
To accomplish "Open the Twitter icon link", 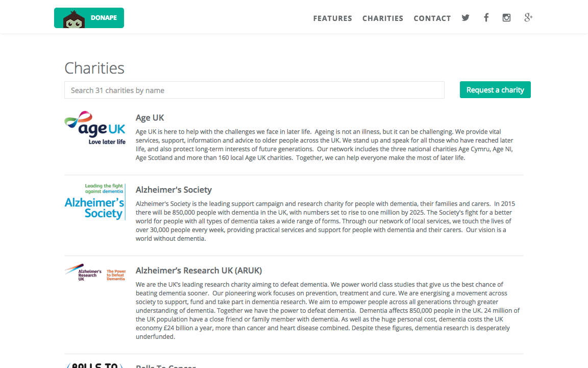I will tap(465, 18).
